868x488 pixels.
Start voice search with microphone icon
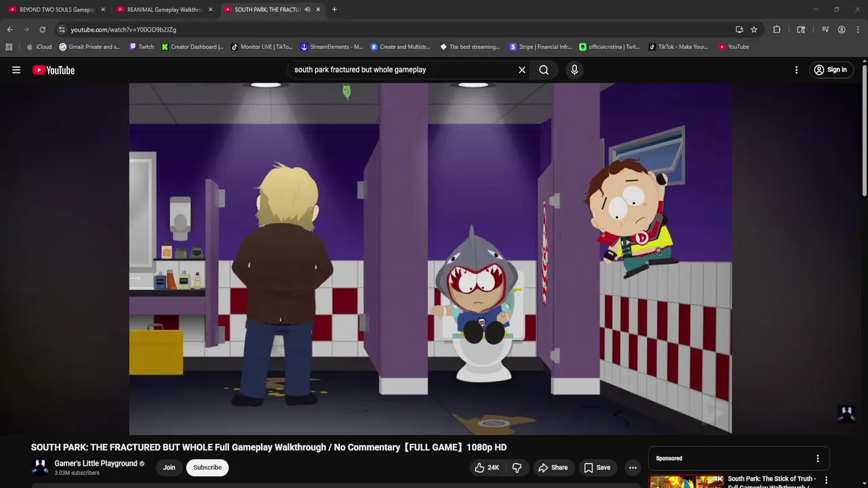pos(574,70)
